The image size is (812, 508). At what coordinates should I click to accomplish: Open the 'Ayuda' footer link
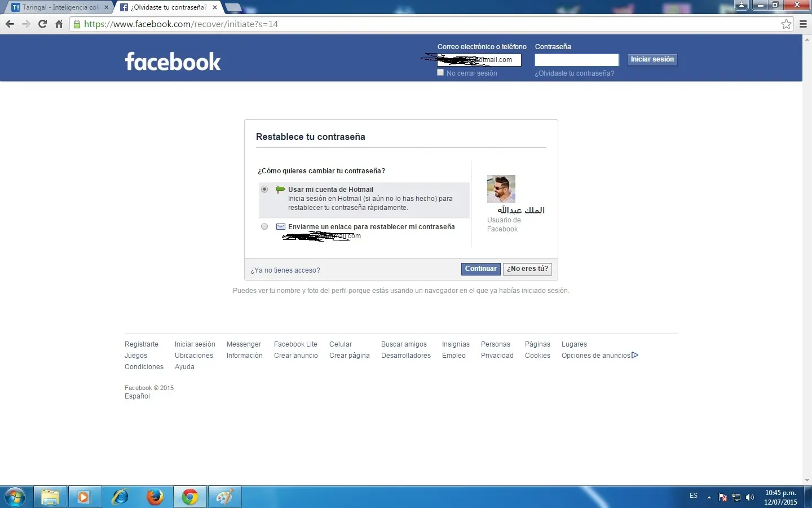(x=184, y=367)
